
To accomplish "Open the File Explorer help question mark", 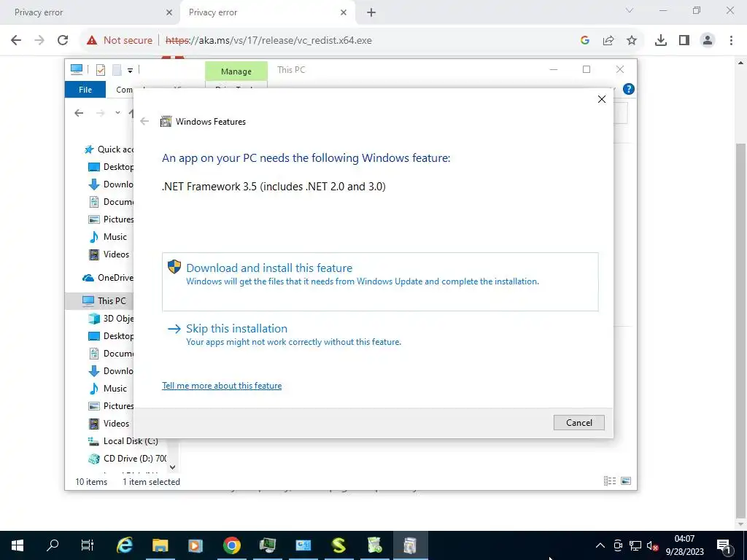I will [628, 89].
